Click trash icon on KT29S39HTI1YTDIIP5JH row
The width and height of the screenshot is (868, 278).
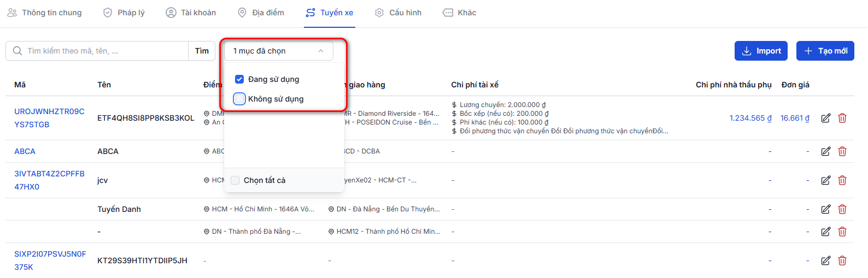[842, 261]
